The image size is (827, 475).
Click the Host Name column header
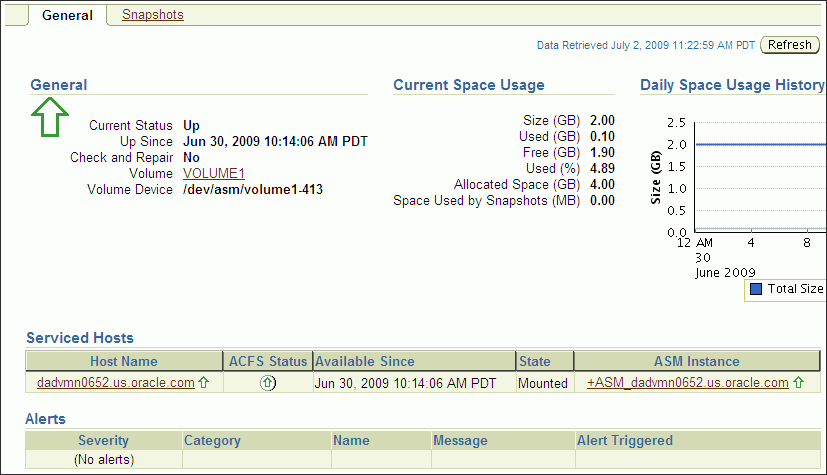124,361
